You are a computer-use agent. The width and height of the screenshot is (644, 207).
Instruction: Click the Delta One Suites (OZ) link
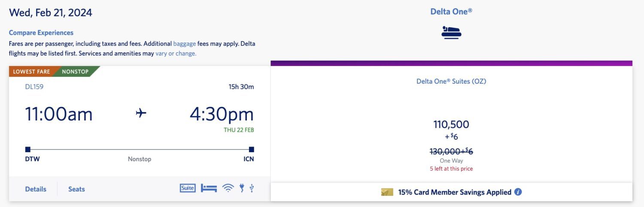click(451, 81)
